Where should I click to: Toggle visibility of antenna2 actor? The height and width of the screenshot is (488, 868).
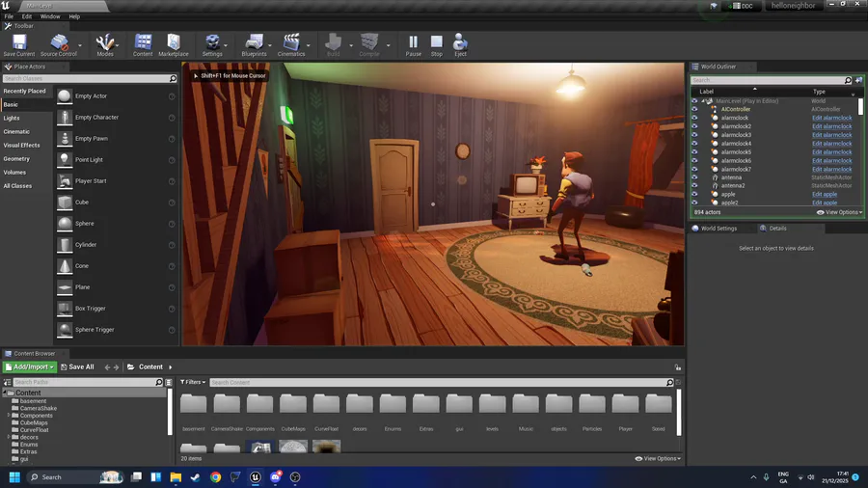click(694, 186)
